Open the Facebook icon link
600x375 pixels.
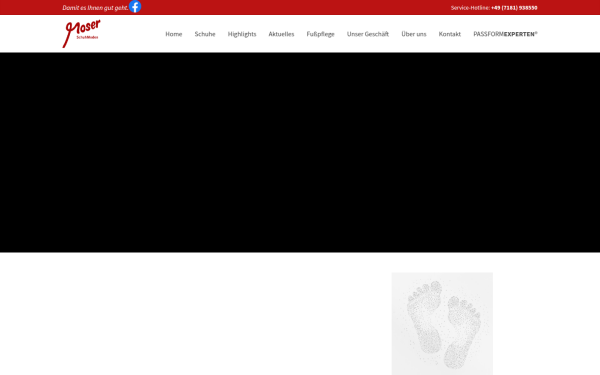(x=135, y=7)
